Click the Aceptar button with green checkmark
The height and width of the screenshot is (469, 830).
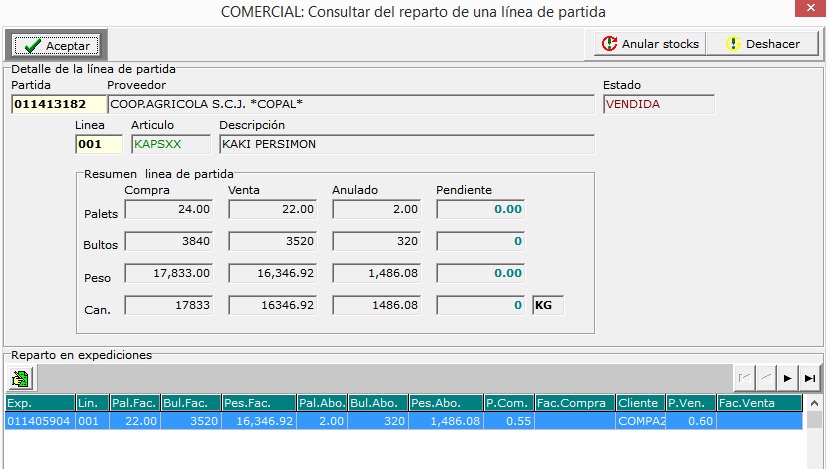coord(56,45)
